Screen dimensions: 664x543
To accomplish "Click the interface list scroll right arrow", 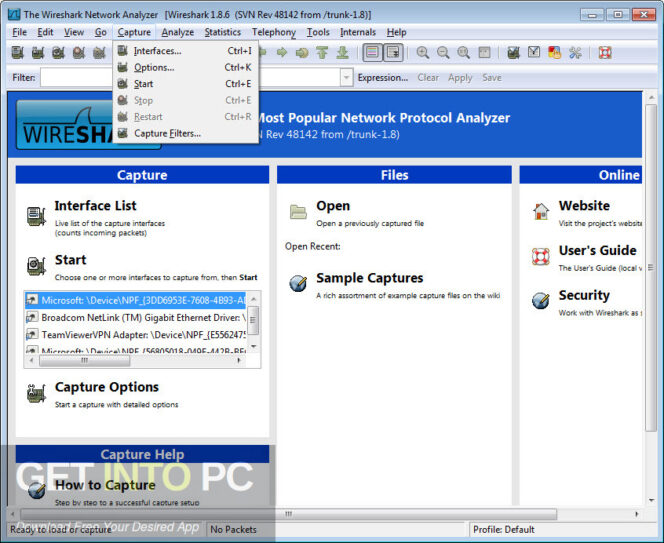I will pos(239,360).
